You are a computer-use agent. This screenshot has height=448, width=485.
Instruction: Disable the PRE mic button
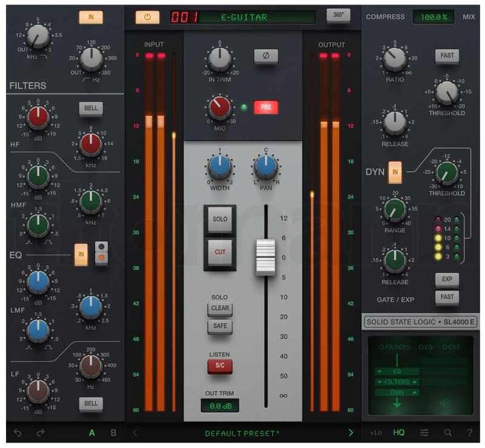click(x=266, y=107)
